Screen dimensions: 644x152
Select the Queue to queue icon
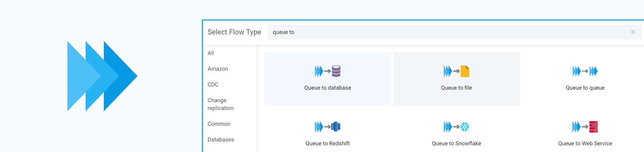585,71
